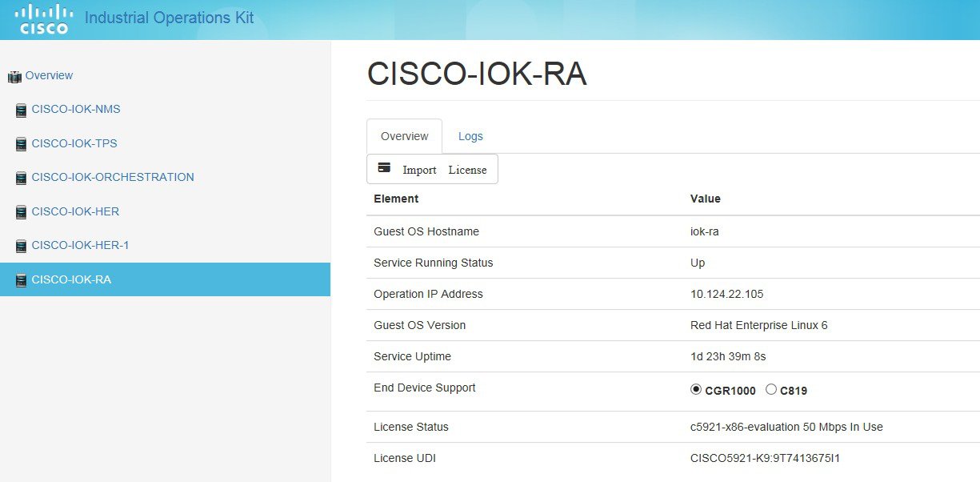Open the Overview tab
Screen dimensions: 980x482
click(404, 136)
